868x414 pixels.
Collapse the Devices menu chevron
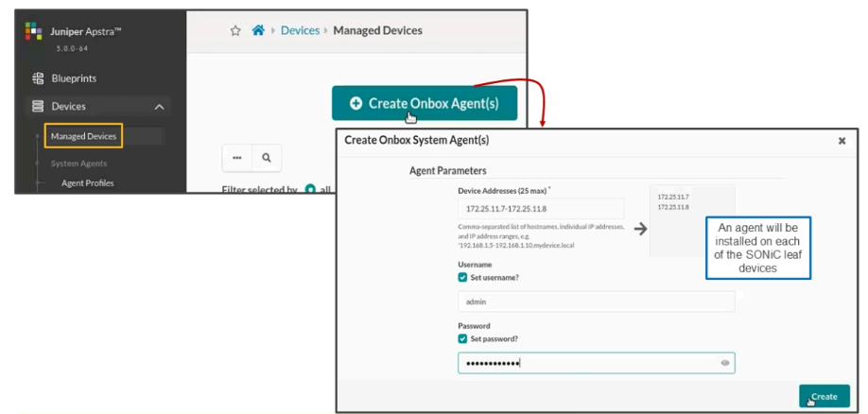point(159,106)
